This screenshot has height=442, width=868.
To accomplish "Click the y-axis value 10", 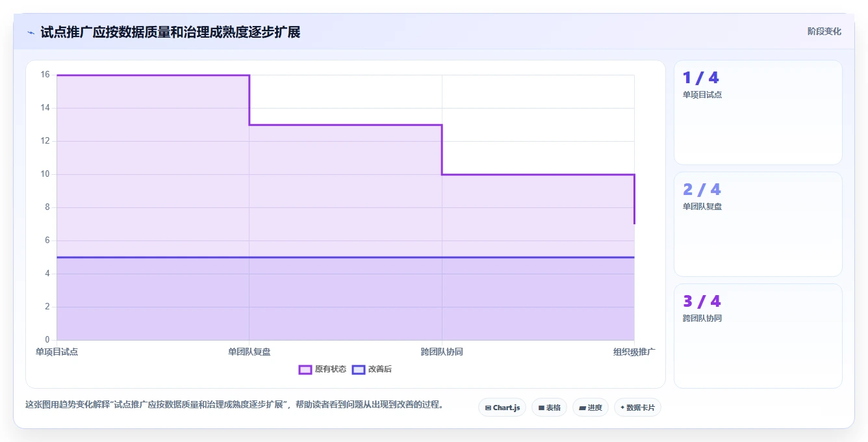I will point(45,174).
